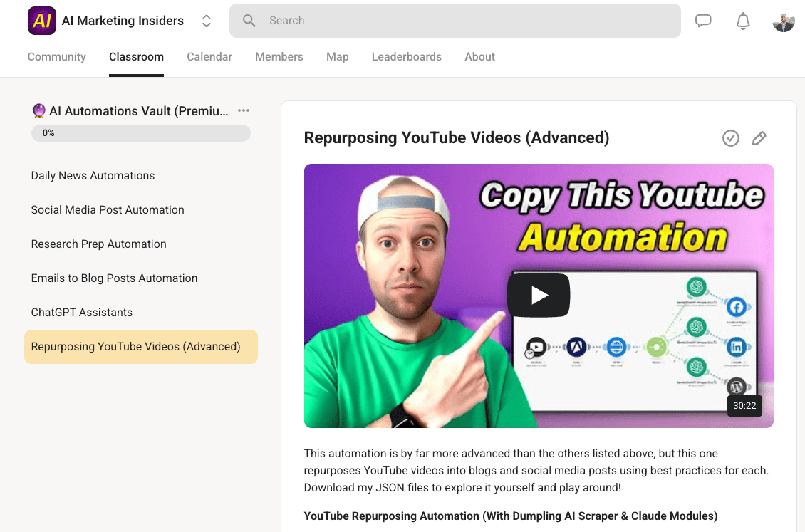805x532 pixels.
Task: Open the course options three-dot menu
Action: click(244, 111)
